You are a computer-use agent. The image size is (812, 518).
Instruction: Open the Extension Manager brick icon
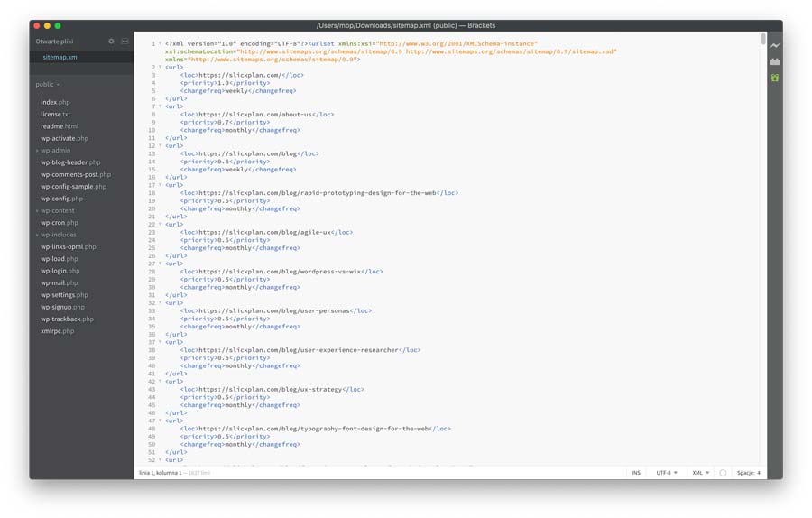click(x=775, y=61)
